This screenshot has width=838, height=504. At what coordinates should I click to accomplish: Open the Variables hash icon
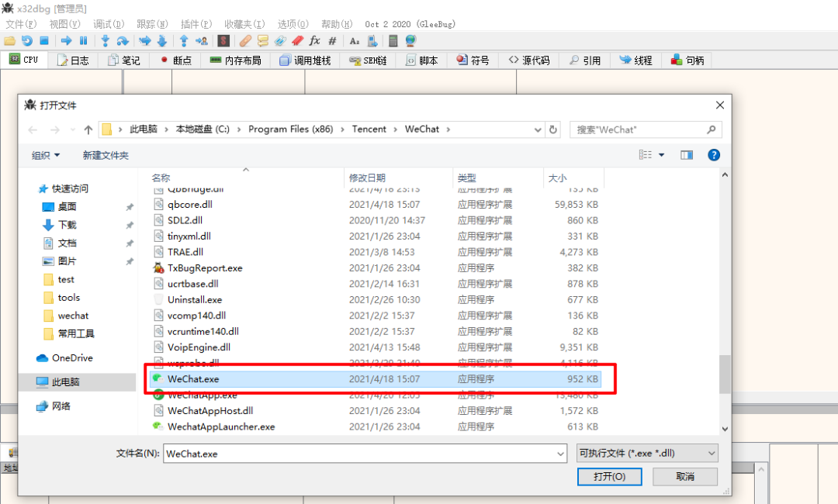332,40
